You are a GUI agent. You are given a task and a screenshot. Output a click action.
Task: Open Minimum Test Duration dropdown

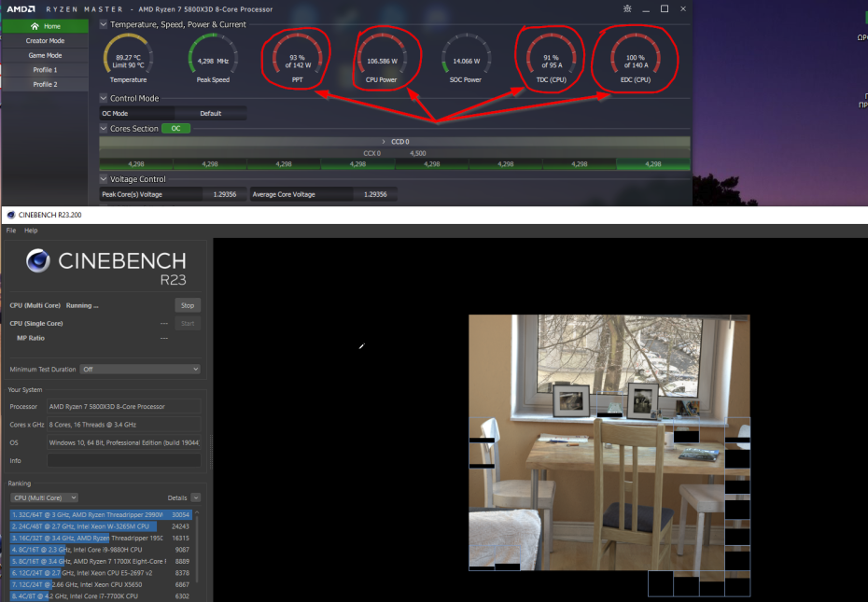click(140, 370)
